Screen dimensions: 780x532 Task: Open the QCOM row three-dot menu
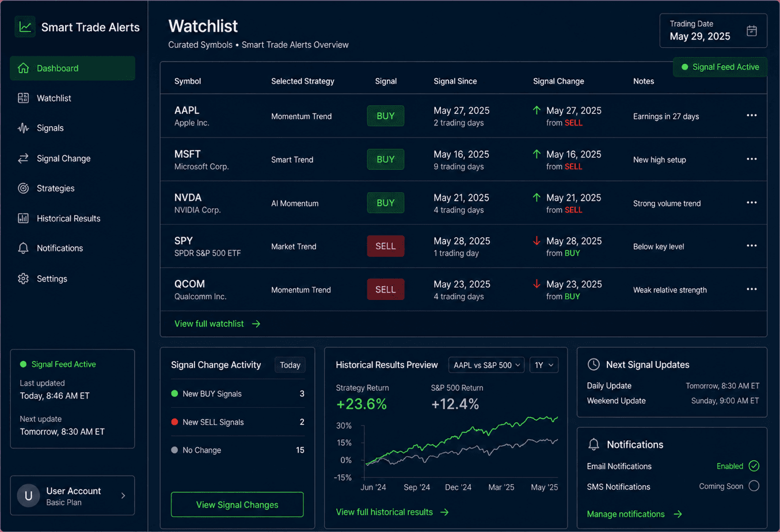(x=752, y=290)
